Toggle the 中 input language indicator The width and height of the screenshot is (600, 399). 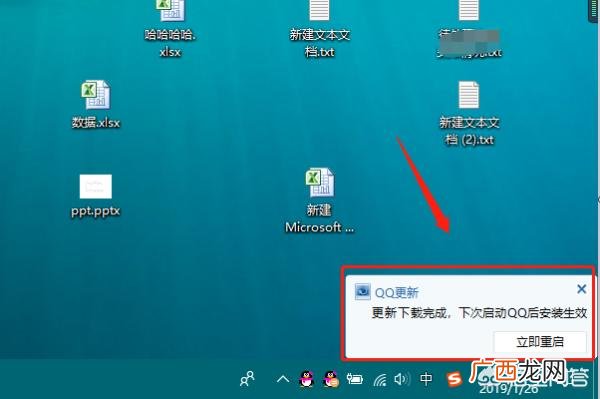click(426, 379)
